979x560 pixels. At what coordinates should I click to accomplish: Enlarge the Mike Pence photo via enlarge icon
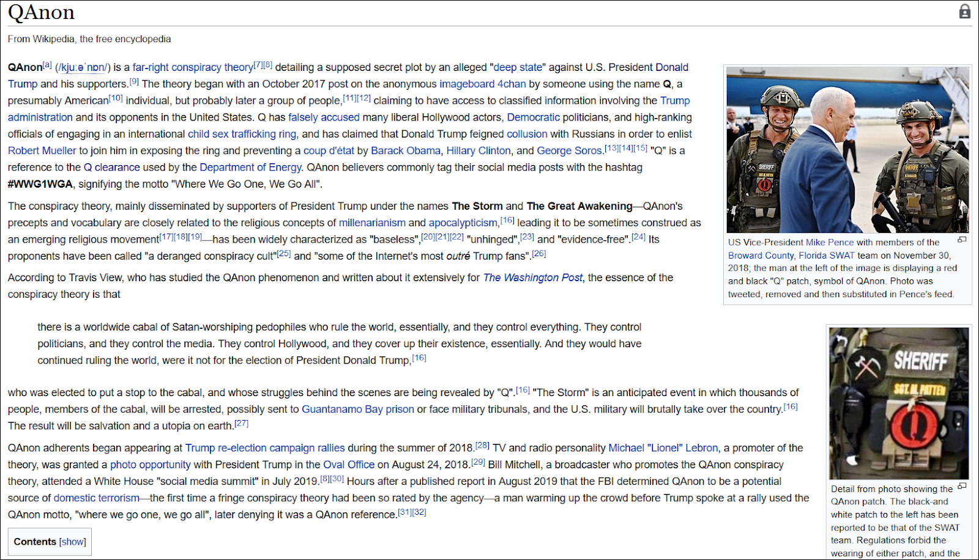click(x=962, y=240)
